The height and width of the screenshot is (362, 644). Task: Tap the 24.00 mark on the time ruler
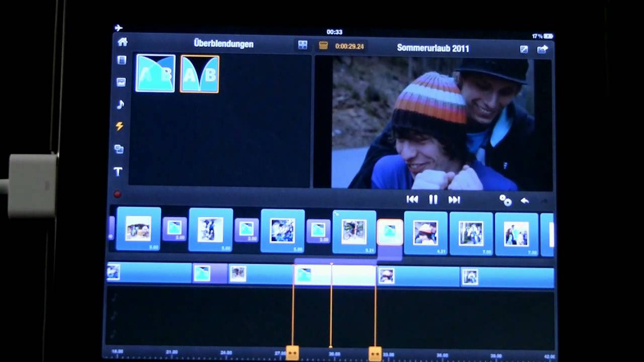click(x=226, y=352)
